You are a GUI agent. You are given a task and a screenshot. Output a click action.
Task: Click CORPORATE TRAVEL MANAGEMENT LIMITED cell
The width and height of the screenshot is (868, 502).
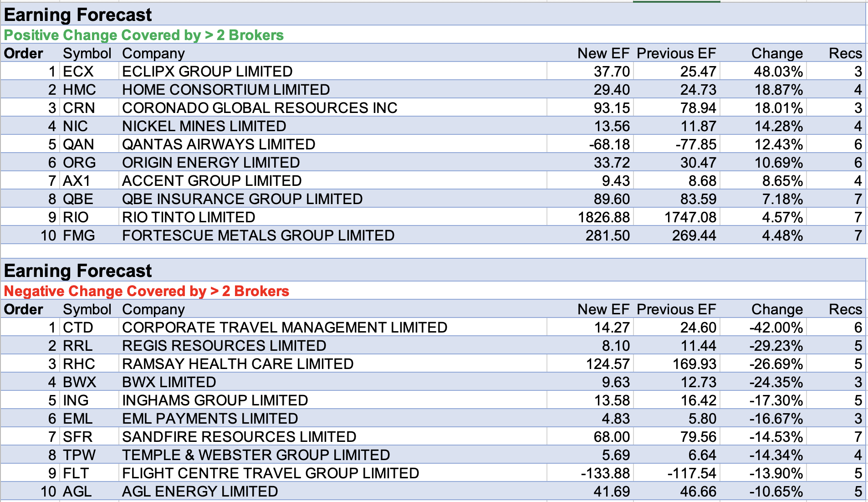pyautogui.click(x=285, y=328)
